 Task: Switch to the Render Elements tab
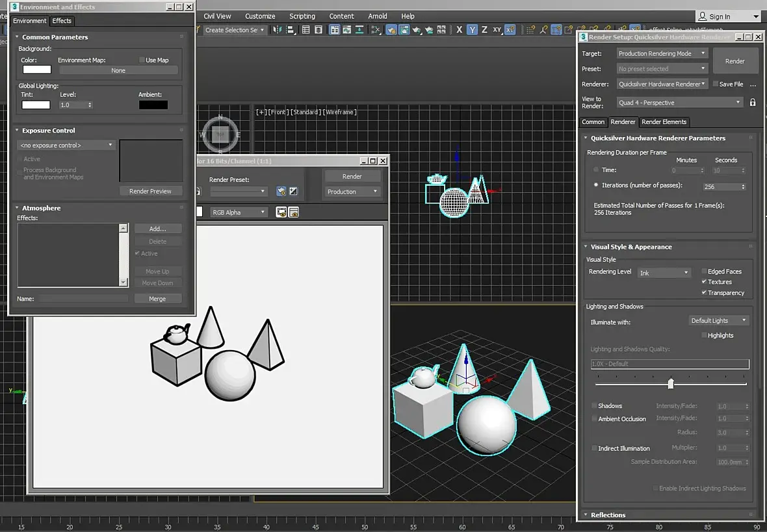(x=664, y=121)
